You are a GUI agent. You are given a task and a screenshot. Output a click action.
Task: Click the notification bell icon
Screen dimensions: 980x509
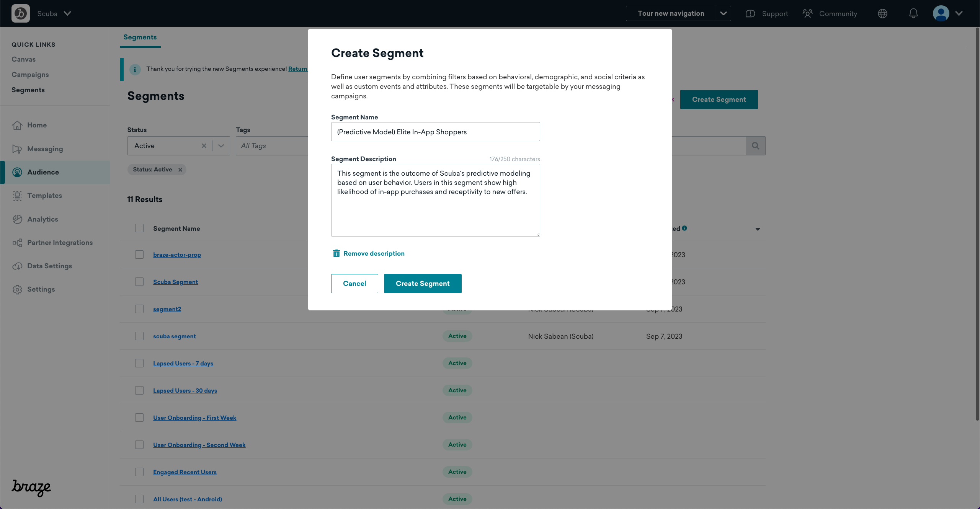(x=913, y=13)
